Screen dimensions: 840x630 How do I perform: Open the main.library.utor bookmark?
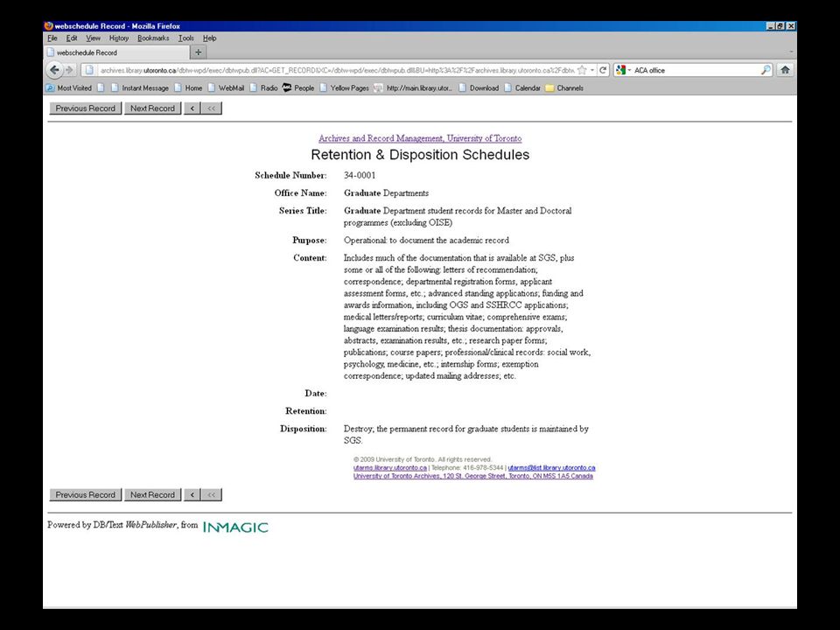(x=413, y=87)
